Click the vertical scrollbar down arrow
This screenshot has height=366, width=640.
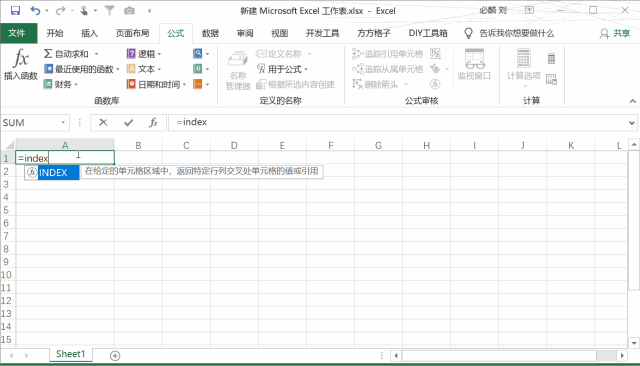[x=634, y=343]
